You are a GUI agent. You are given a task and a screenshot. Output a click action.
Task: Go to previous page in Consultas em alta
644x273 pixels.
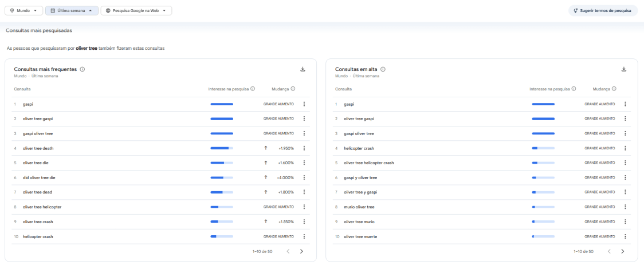coord(609,251)
